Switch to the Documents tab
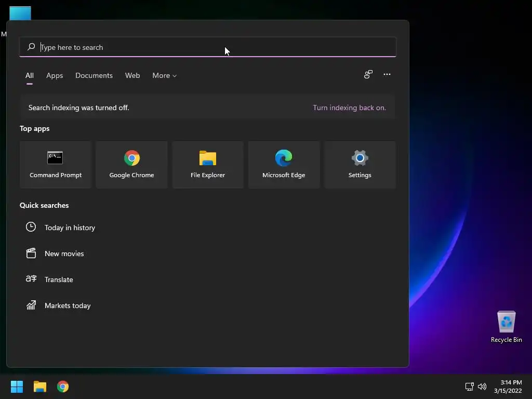This screenshot has width=532, height=399. 94,76
